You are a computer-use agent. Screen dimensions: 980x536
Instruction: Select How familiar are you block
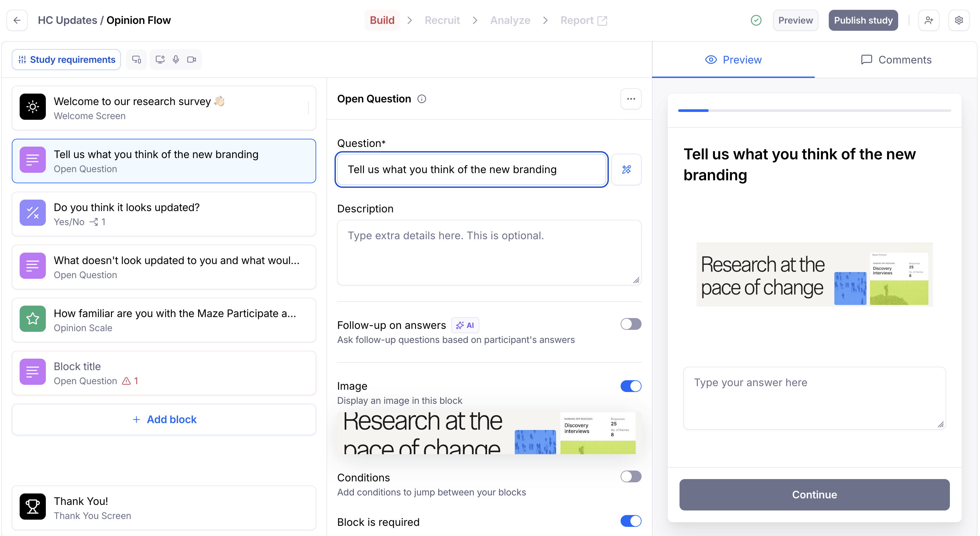(x=164, y=320)
